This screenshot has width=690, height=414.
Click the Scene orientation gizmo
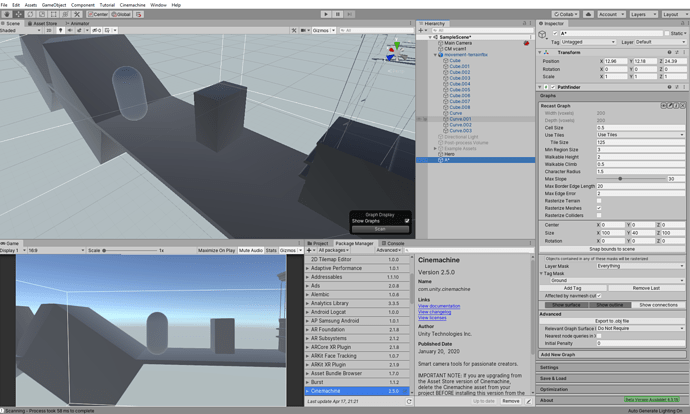tap(396, 53)
